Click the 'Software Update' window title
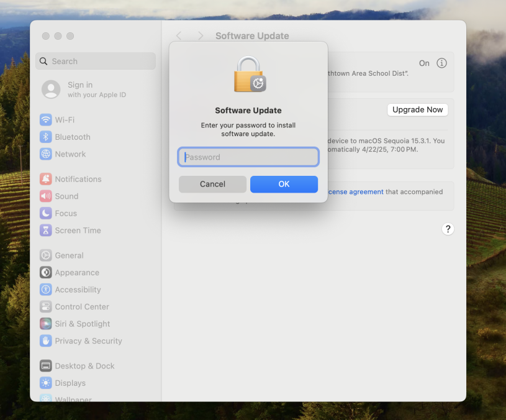506x420 pixels. 252,36
